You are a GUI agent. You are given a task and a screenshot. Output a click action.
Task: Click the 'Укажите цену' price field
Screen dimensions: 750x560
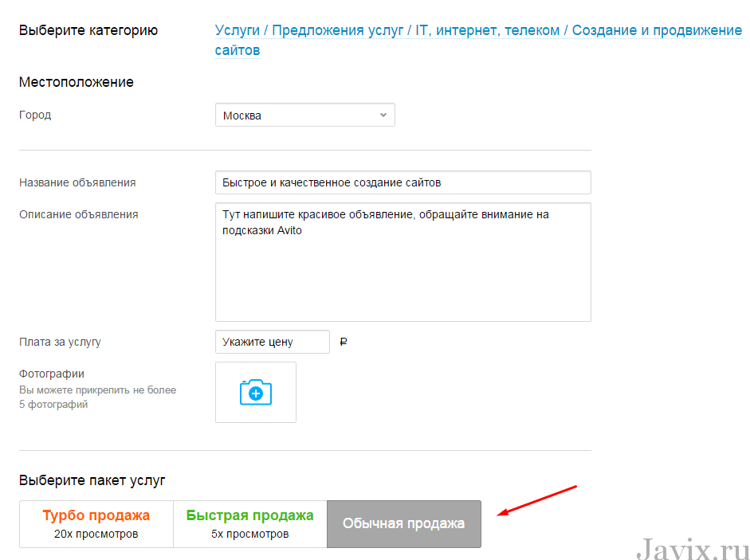pyautogui.click(x=273, y=342)
